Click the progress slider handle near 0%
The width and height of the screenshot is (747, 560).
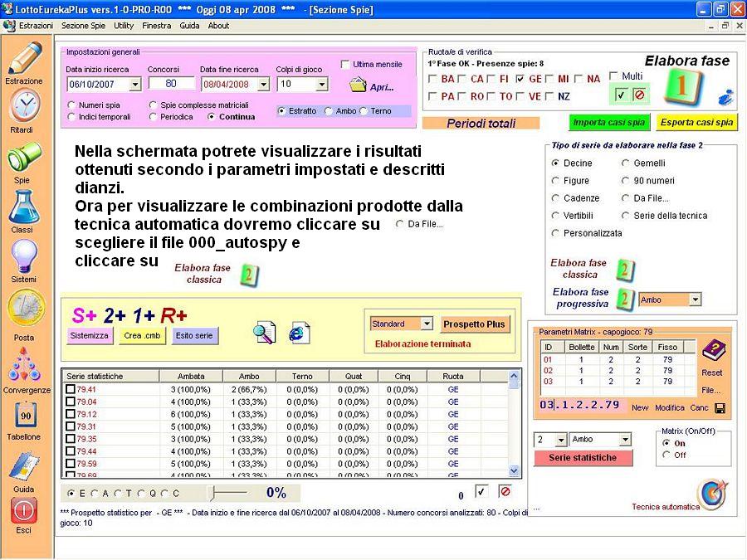(212, 493)
